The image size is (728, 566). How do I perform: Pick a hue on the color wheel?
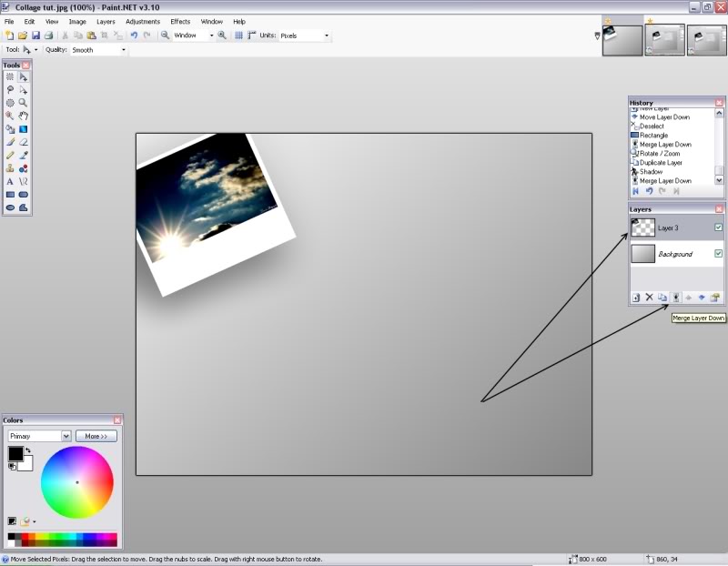tap(77, 482)
